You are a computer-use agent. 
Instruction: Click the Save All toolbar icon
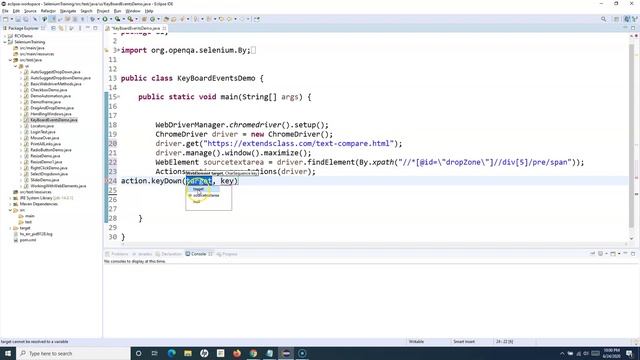(26, 19)
